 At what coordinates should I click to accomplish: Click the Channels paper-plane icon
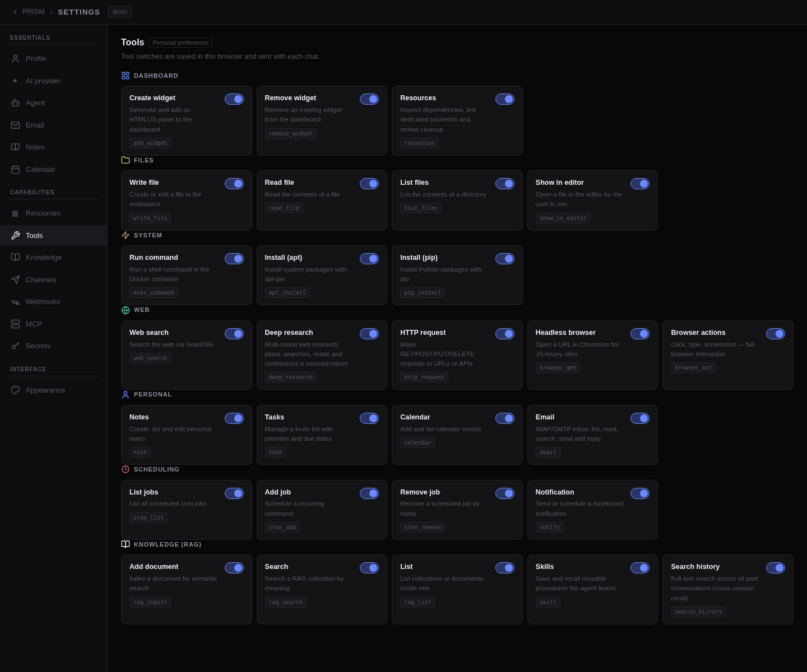tap(15, 280)
